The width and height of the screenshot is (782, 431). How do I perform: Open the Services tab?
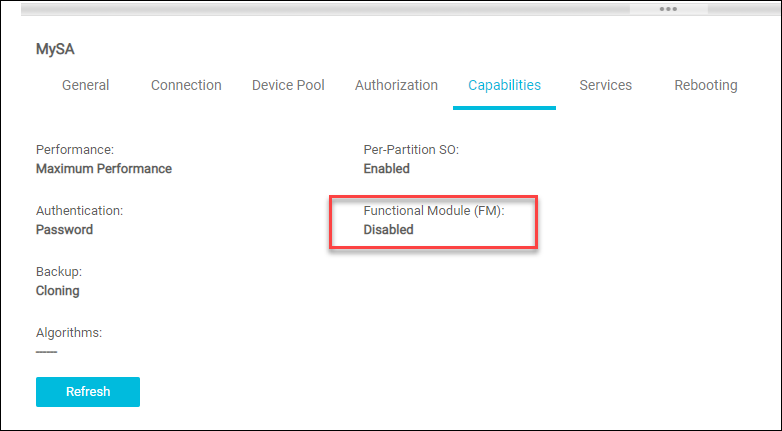click(605, 85)
